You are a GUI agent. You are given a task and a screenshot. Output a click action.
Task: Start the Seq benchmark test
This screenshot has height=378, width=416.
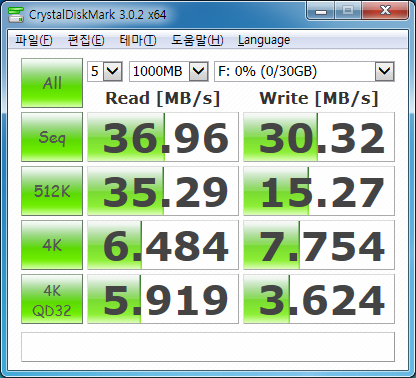click(52, 137)
